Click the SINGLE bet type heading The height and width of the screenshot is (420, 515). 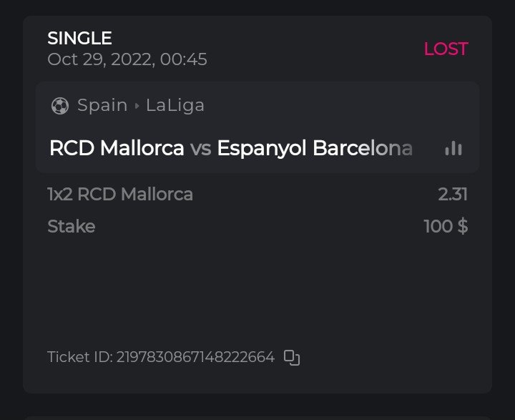(x=79, y=38)
